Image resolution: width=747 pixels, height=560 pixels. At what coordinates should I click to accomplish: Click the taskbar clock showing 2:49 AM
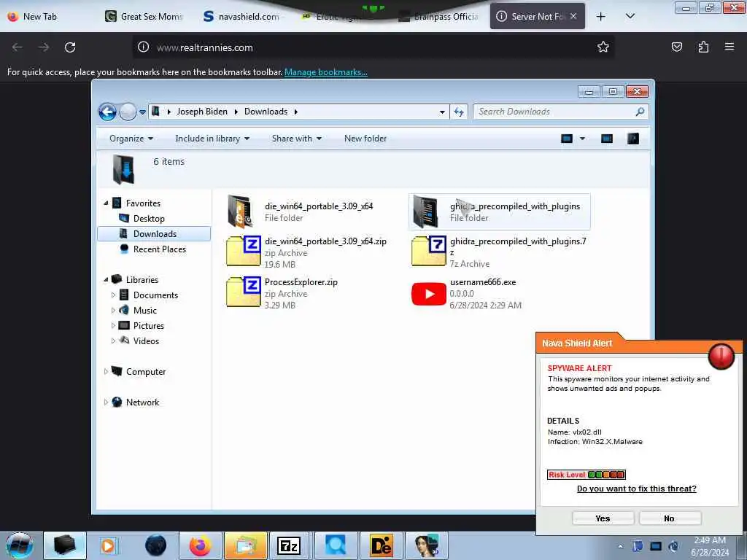[710, 546]
